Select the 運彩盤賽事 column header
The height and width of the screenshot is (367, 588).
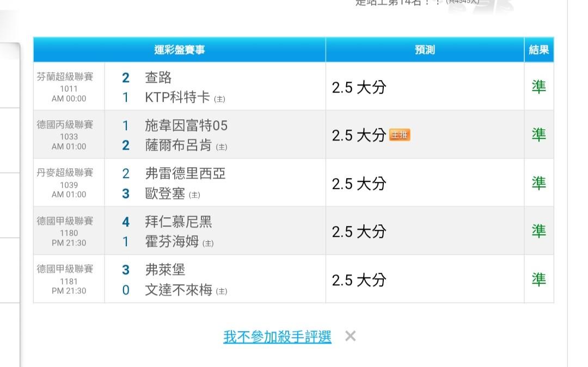(180, 50)
